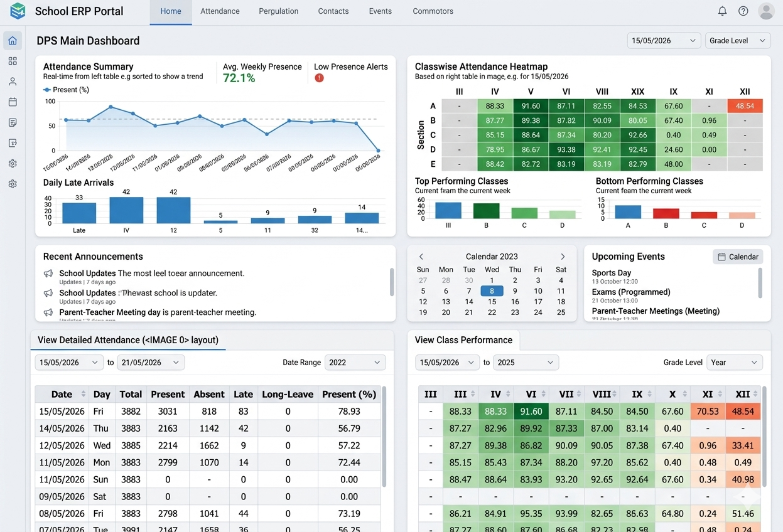This screenshot has height=532, width=783.
Task: Open the Sports Day event
Action: click(612, 273)
